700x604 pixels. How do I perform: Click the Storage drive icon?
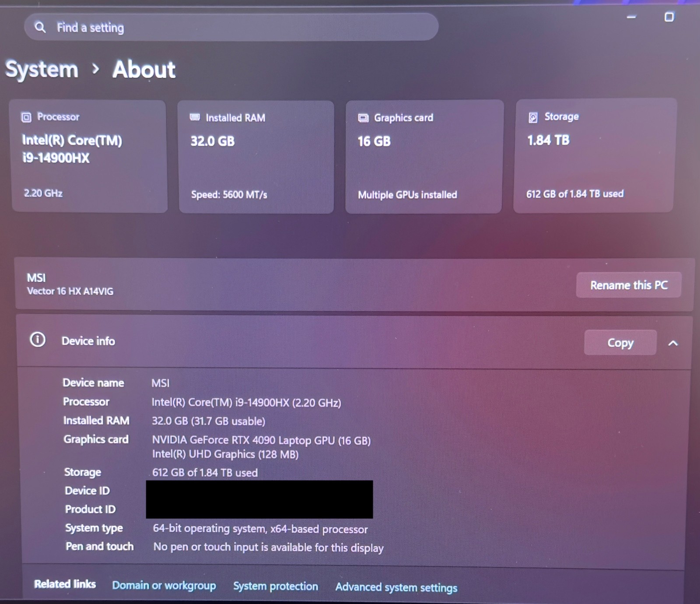(533, 117)
